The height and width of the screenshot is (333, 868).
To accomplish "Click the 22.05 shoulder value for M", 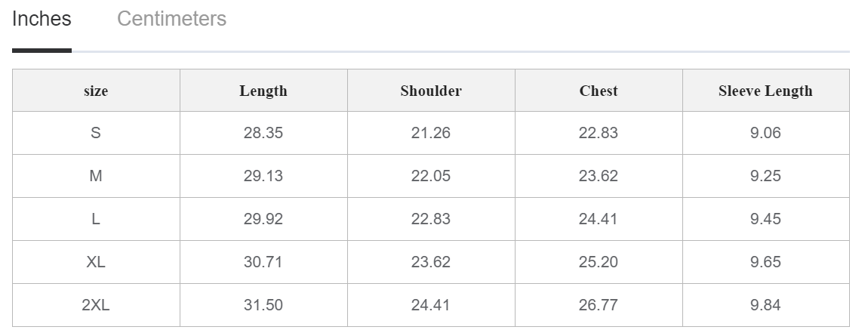I will (431, 176).
